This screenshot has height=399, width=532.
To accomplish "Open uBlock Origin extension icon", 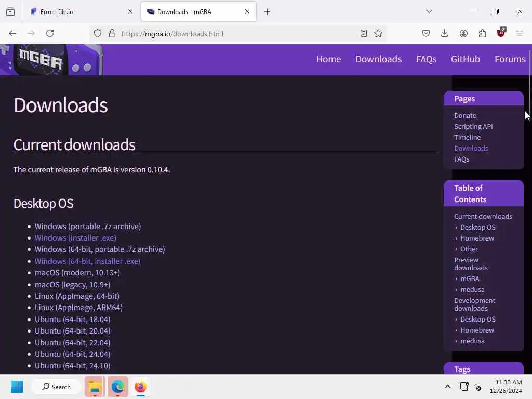I will tap(501, 33).
